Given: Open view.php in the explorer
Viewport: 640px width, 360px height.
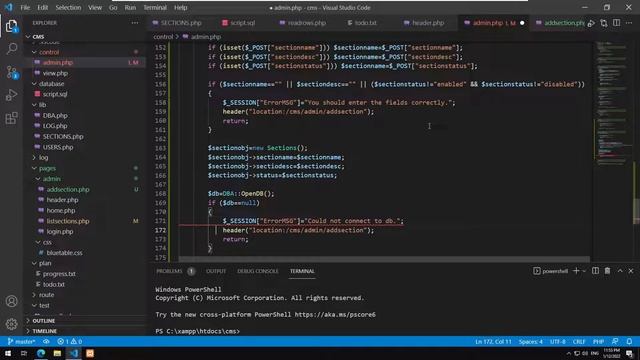Looking at the screenshot, I should point(55,73).
